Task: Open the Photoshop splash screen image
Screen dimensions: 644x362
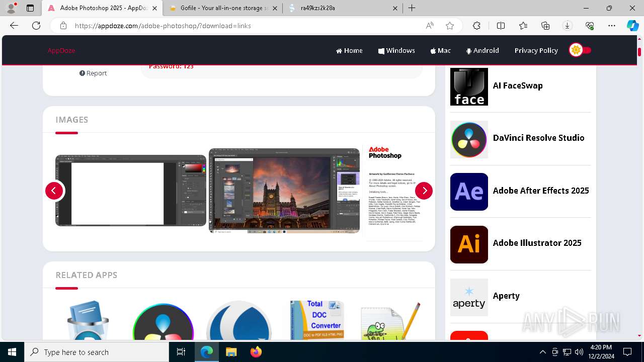Action: click(x=392, y=191)
